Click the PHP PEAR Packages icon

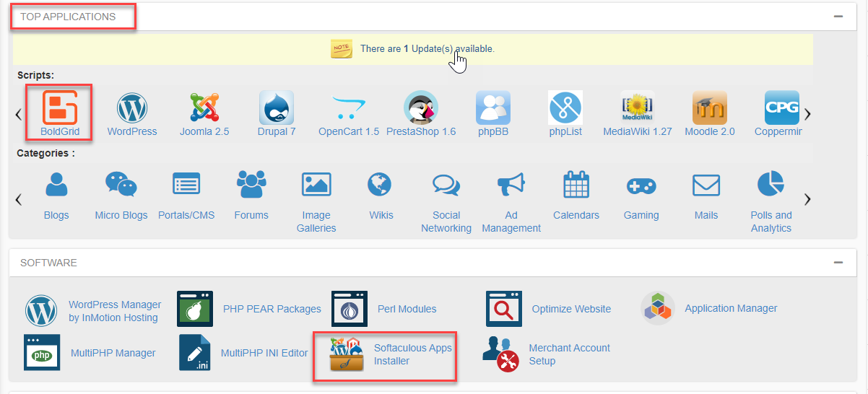tap(195, 309)
